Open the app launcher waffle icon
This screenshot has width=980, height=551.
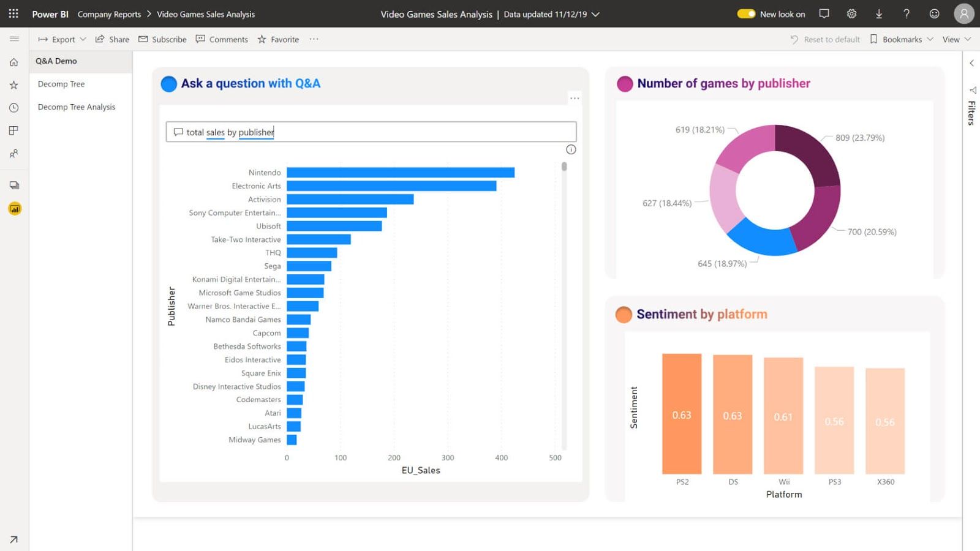[x=13, y=13]
